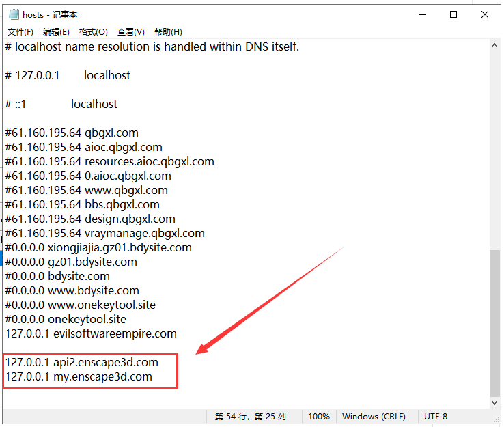Click the scrollbar up arrow
The width and height of the screenshot is (504, 427).
[x=495, y=46]
